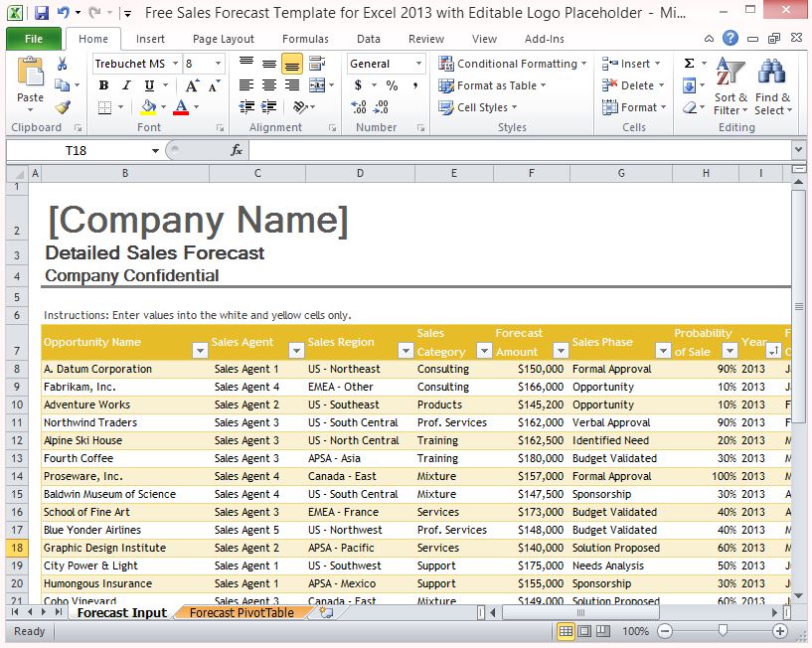This screenshot has height=648, width=812.
Task: Click the AutoSum sigma icon
Action: (689, 64)
